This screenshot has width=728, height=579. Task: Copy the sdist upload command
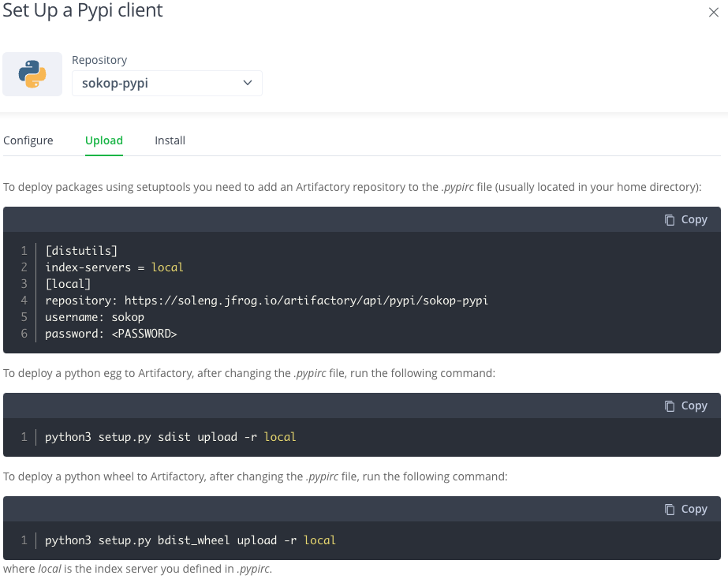pos(685,405)
